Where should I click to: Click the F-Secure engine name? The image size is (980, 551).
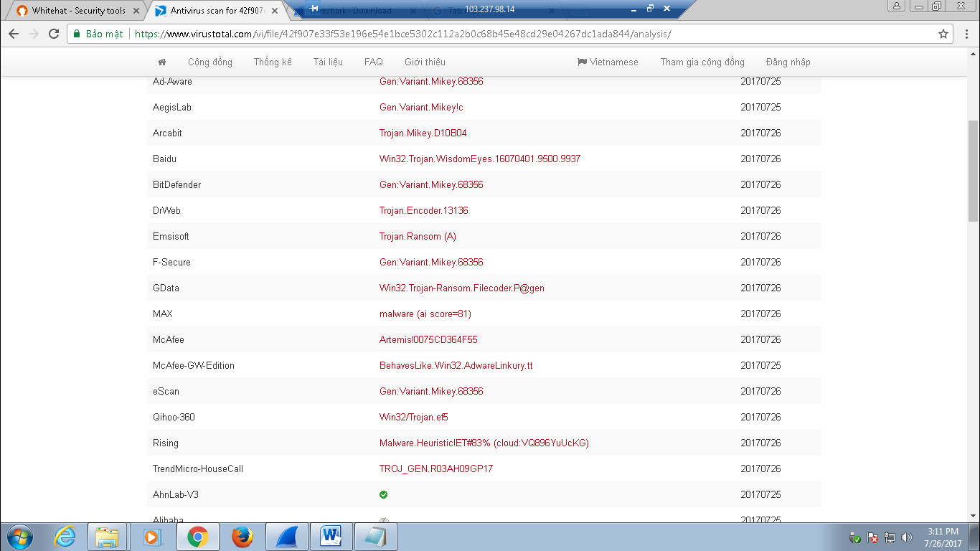171,262
